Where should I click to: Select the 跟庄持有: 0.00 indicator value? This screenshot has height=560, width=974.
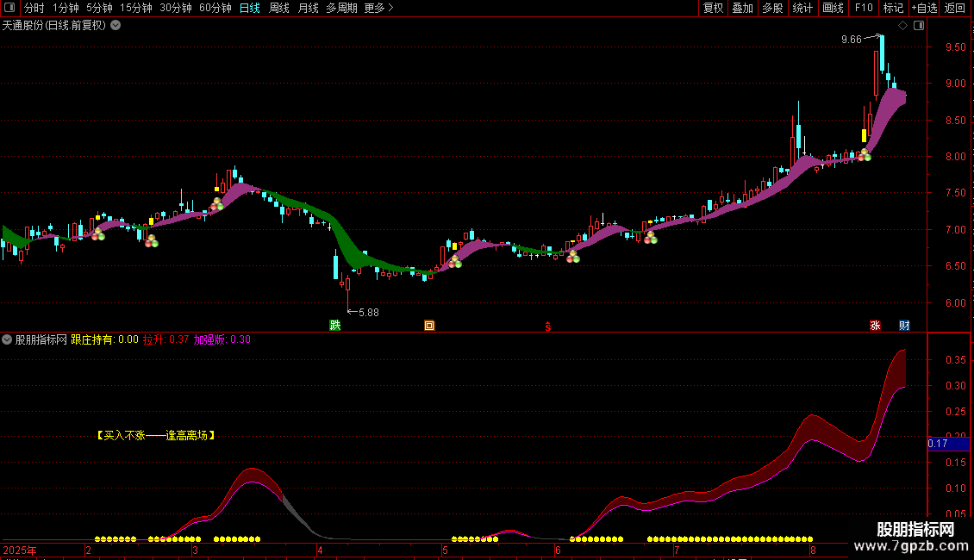(x=104, y=339)
